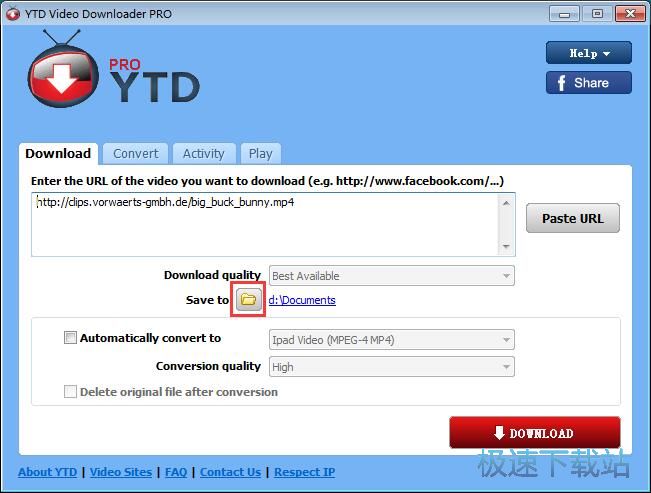Click the URL box scroll up arrow
Viewport: 651px width, 493px height.
point(506,203)
